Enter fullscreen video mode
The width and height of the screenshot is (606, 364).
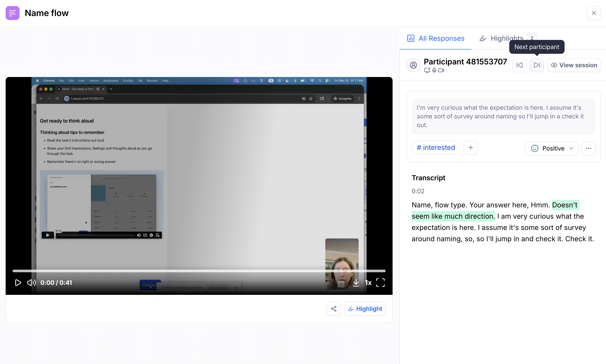[380, 283]
